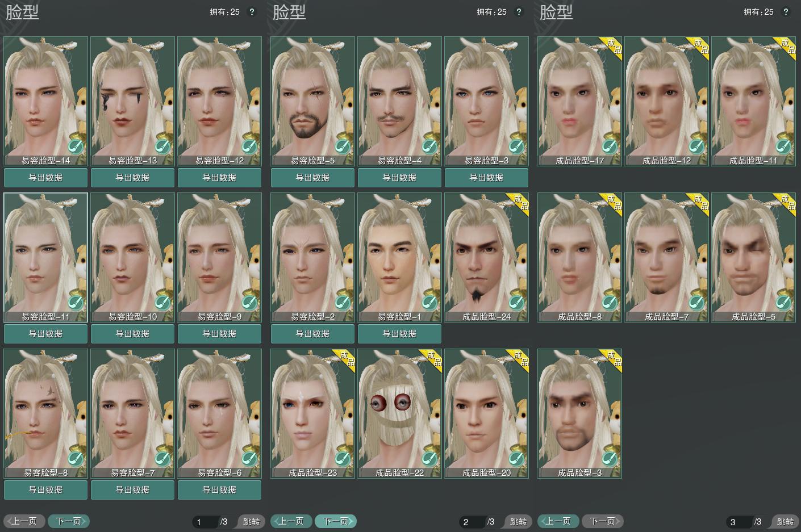Image resolution: width=801 pixels, height=532 pixels.
Task: Click brush icon on 成品脸型-17 card
Action: [610, 146]
